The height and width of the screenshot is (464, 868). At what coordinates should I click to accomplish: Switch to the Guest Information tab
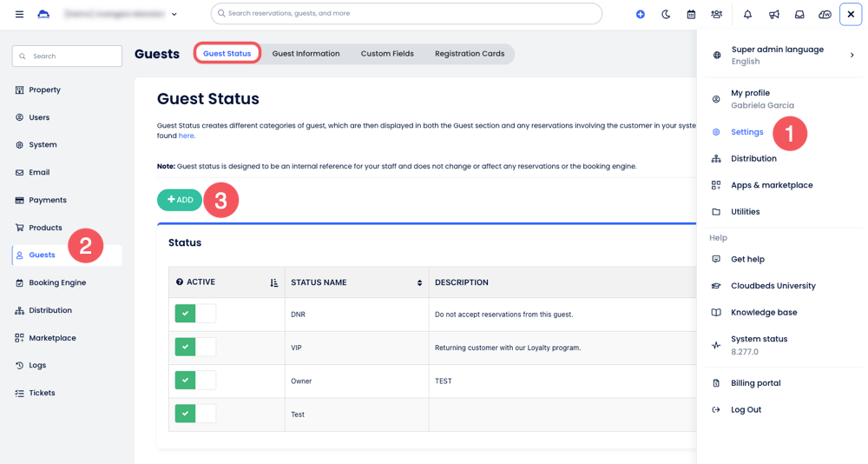click(x=306, y=54)
